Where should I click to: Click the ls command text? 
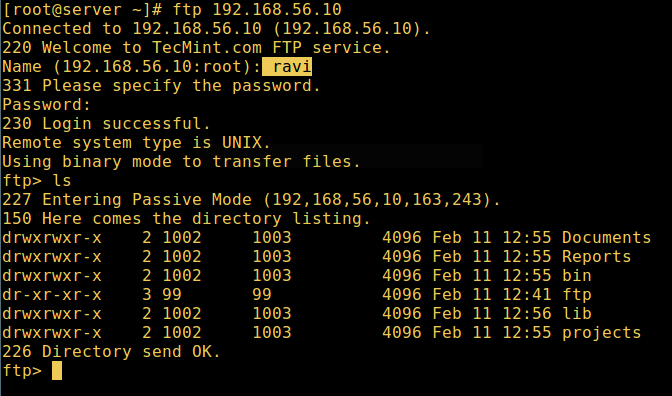pos(62,180)
